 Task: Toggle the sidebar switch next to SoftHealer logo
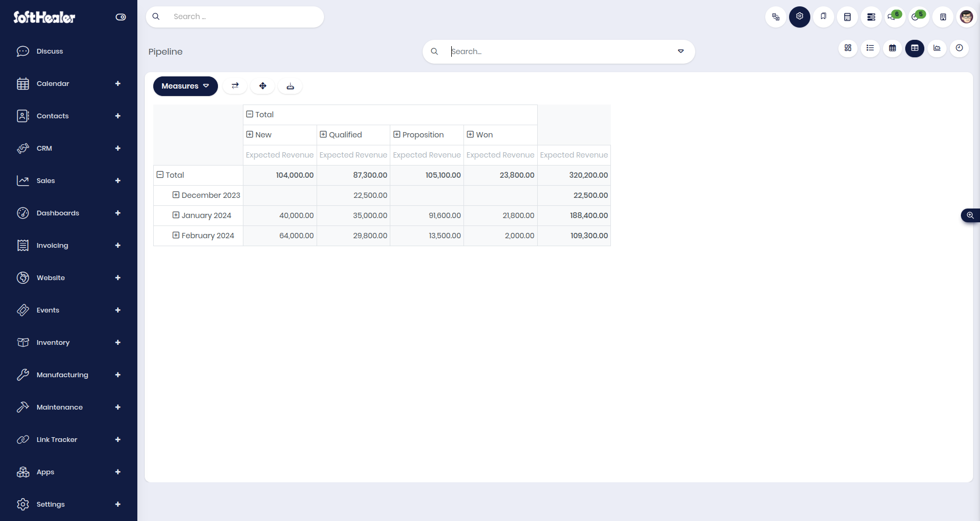coord(121,17)
